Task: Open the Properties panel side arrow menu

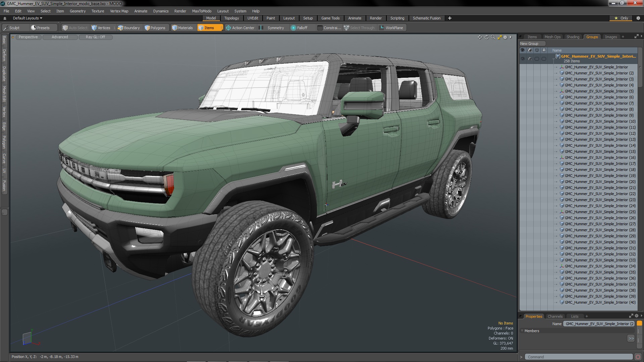Action: coord(641,316)
